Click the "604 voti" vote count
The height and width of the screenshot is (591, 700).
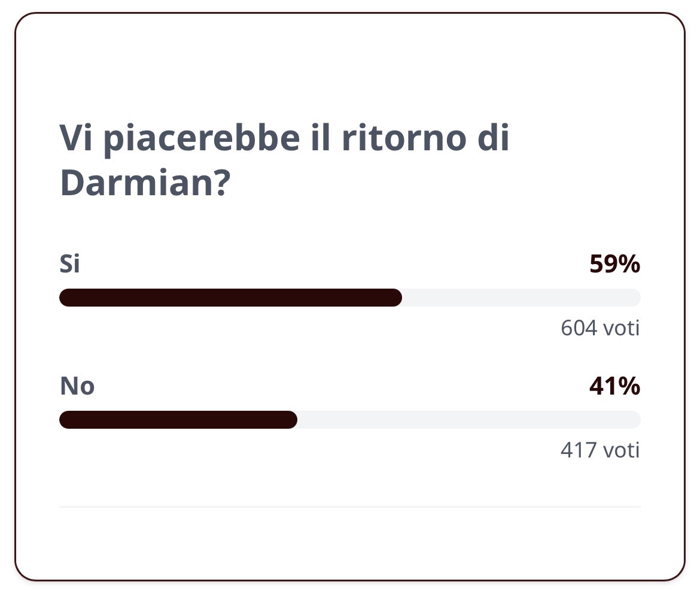tap(600, 328)
